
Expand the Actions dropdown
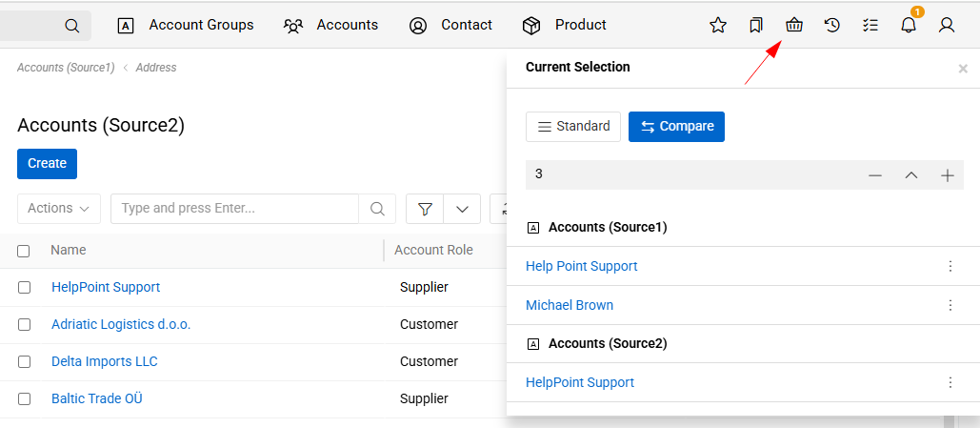59,209
